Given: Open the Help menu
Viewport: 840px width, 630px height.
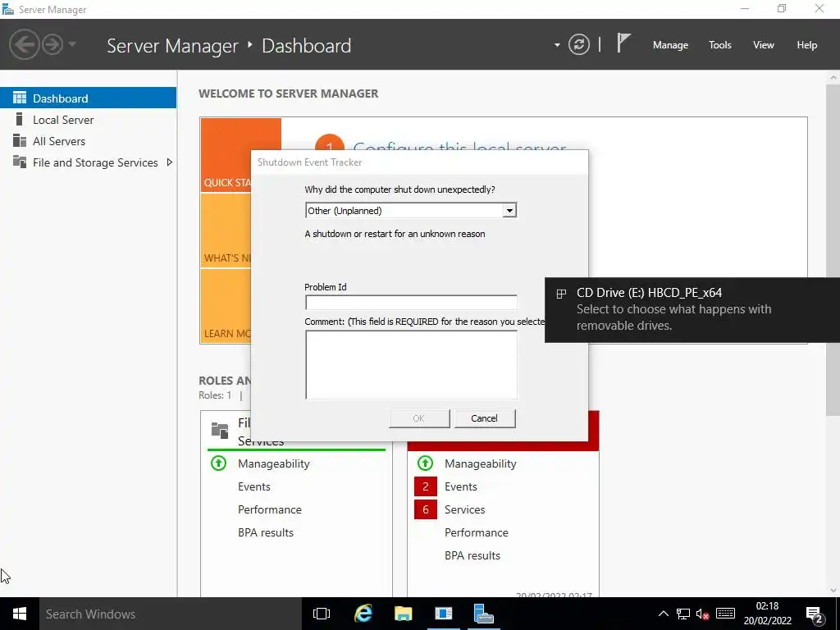Looking at the screenshot, I should coord(807,45).
